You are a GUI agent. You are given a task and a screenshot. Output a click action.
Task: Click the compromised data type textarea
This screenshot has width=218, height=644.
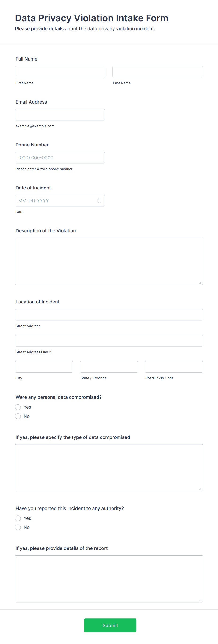[109, 468]
